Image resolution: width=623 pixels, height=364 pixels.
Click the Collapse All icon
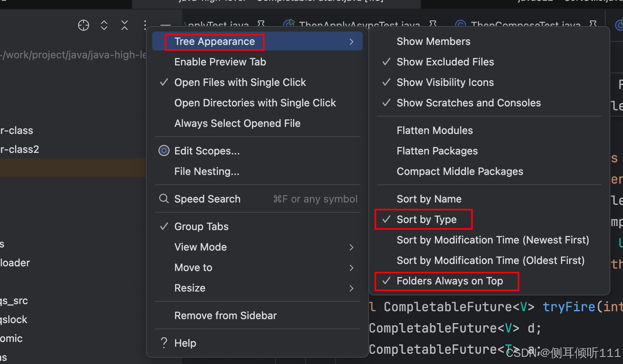pos(125,25)
